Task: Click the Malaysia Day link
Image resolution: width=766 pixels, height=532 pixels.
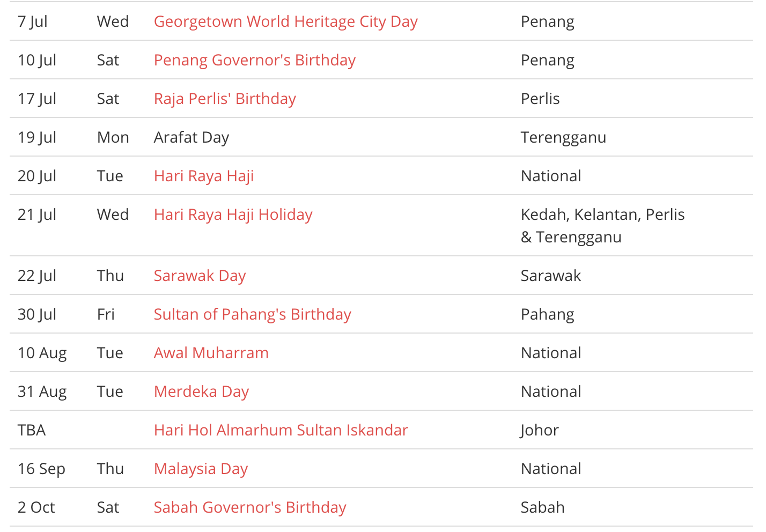Action: coord(201,469)
